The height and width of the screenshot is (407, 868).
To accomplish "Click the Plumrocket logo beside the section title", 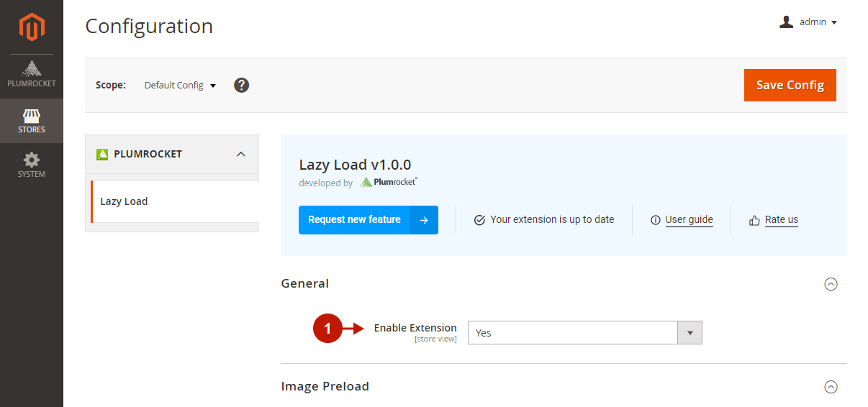I will (102, 154).
